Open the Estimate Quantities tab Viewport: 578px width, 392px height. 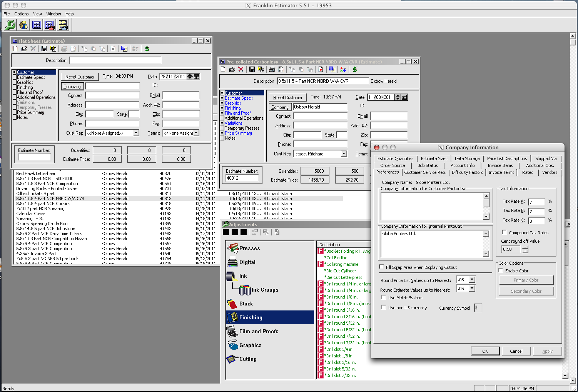point(395,158)
